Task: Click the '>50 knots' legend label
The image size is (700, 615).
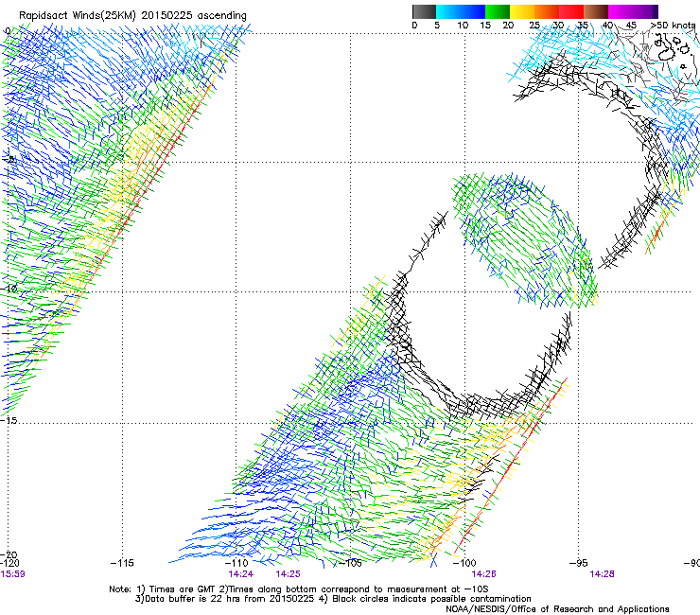Action: pyautogui.click(x=673, y=25)
